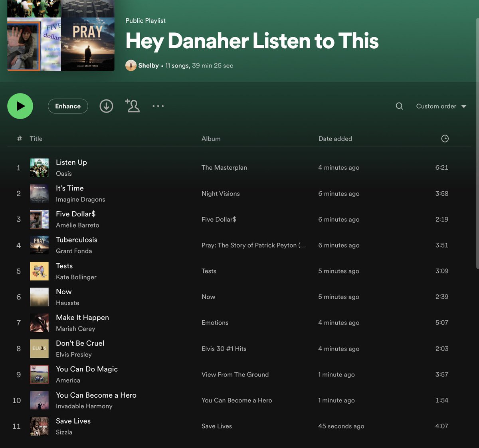Image resolution: width=479 pixels, height=448 pixels.
Task: Open album Emotions
Action: 215,323
